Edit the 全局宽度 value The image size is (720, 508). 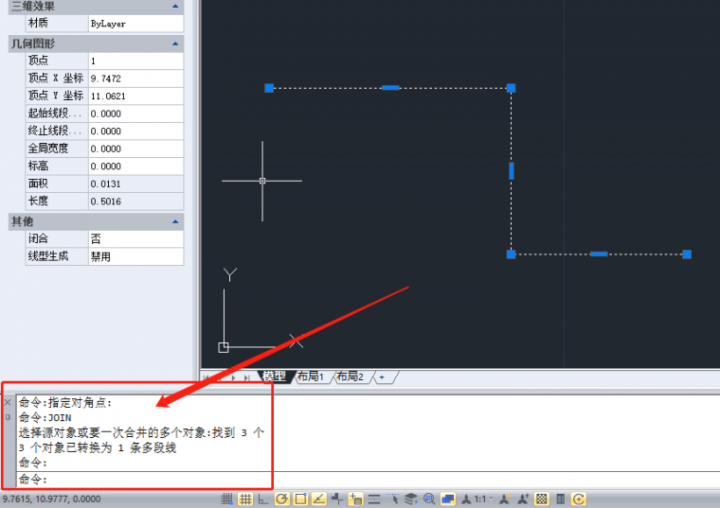click(x=136, y=148)
